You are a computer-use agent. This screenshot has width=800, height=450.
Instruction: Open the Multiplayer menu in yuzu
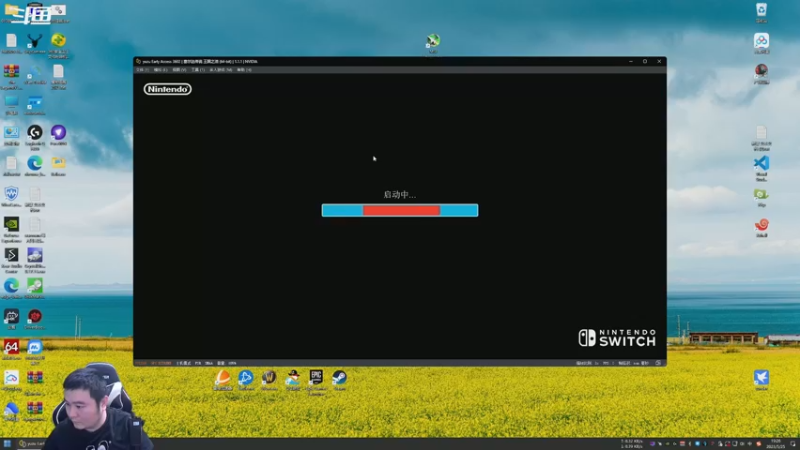[x=220, y=70]
